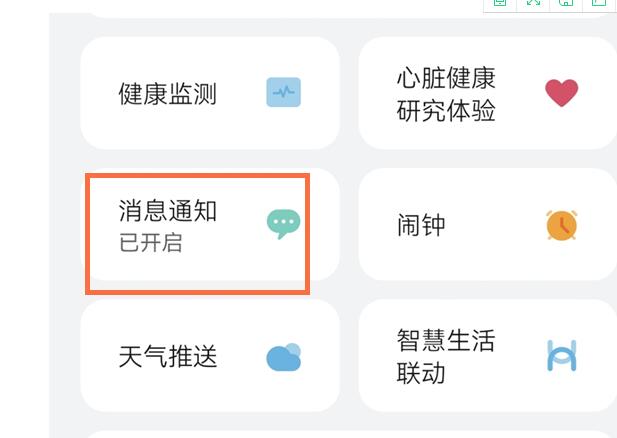
Task: Open 天气推送 settings
Action: [x=167, y=357]
